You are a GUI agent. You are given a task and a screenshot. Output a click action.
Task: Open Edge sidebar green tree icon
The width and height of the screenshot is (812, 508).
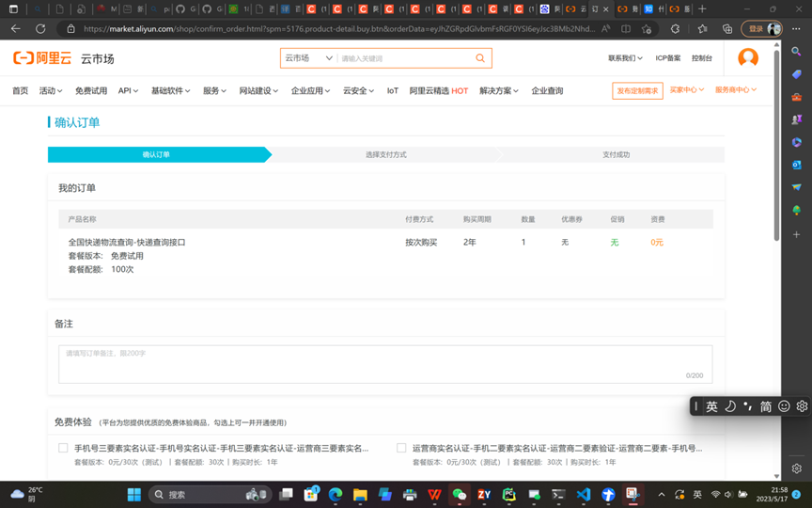pyautogui.click(x=796, y=210)
